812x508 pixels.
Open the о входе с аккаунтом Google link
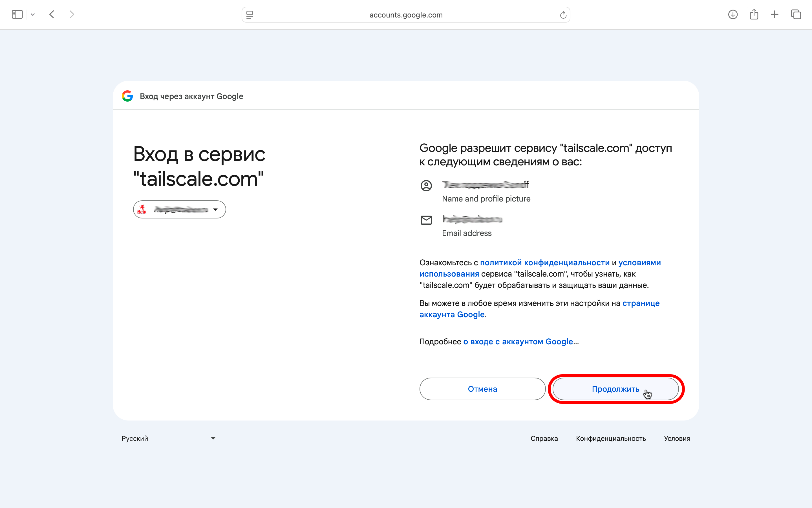518,342
